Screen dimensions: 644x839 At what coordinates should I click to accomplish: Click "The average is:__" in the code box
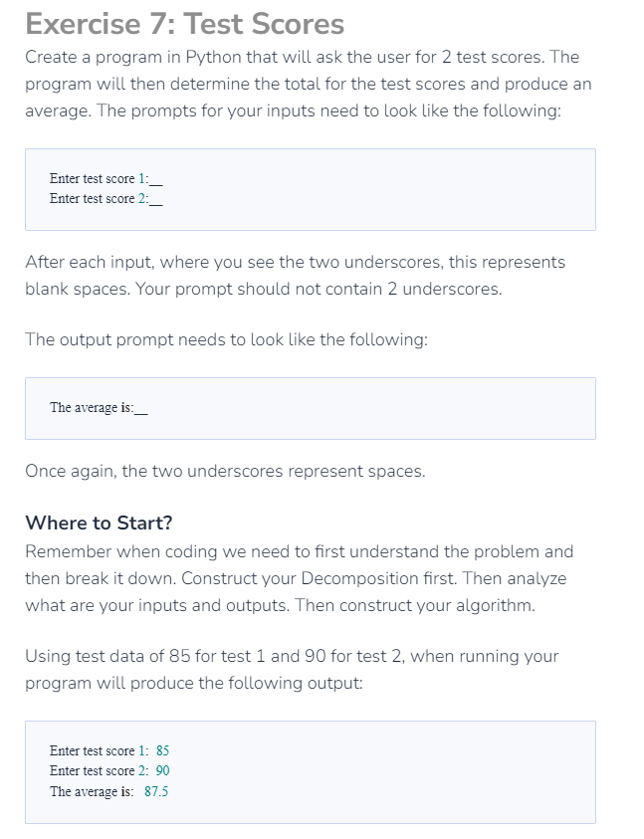click(x=99, y=408)
